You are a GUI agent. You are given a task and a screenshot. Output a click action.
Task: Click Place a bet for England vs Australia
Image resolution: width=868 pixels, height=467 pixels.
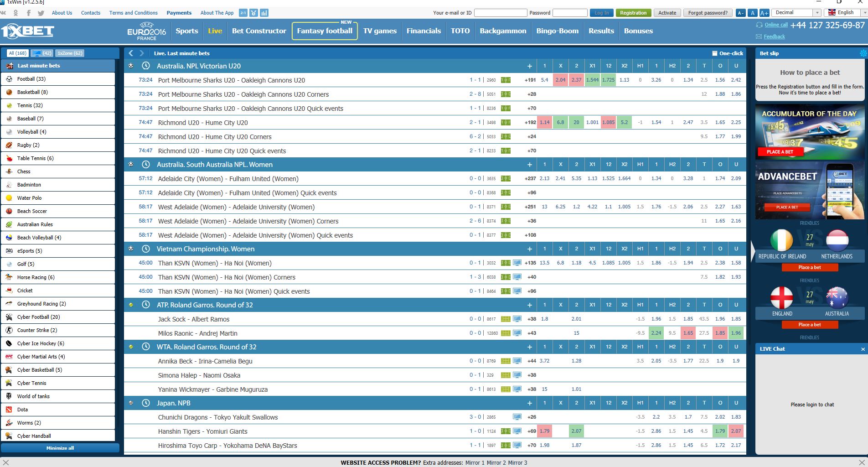click(810, 325)
